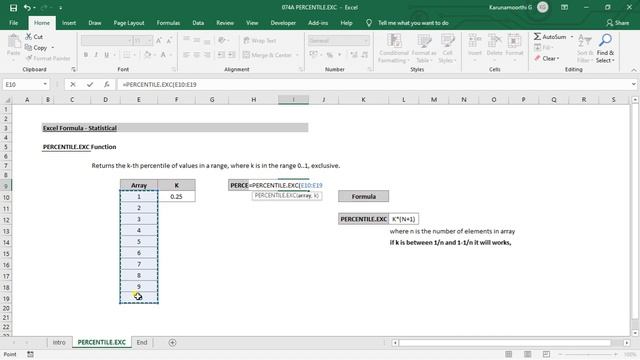Switch to Page Layout view in status bar

click(527, 354)
